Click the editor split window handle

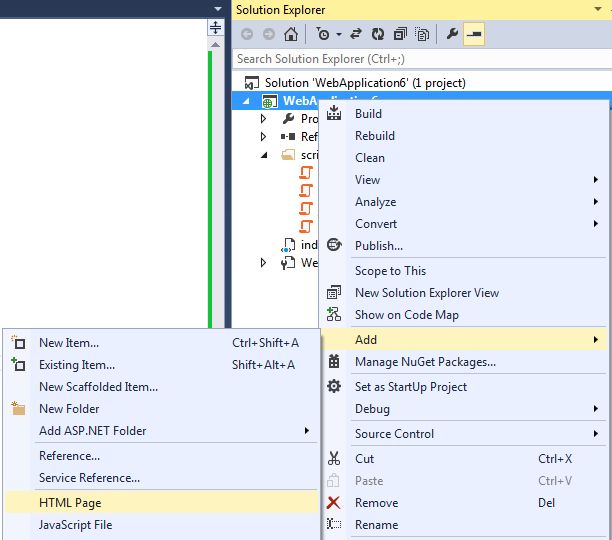tap(215, 28)
